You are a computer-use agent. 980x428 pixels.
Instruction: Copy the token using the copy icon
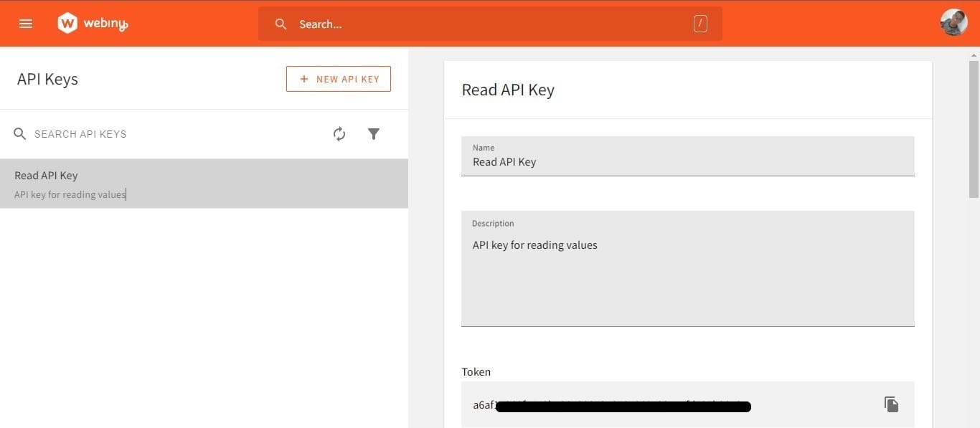click(890, 404)
